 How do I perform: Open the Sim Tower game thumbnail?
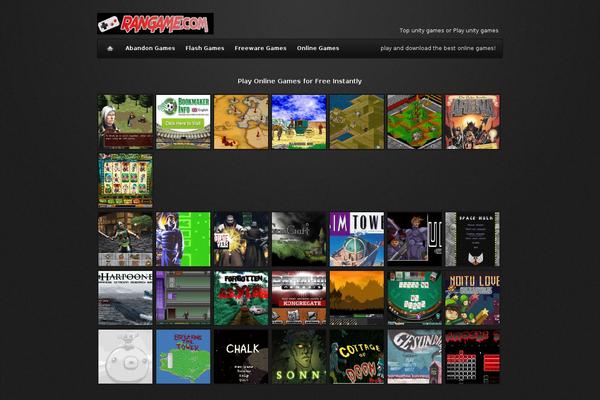point(357,239)
